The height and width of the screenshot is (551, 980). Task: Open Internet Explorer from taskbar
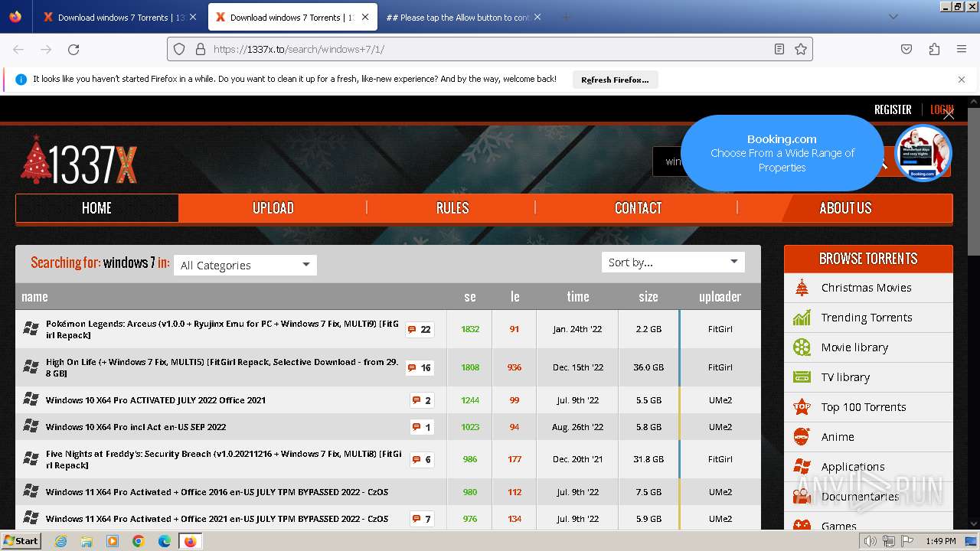[60, 541]
